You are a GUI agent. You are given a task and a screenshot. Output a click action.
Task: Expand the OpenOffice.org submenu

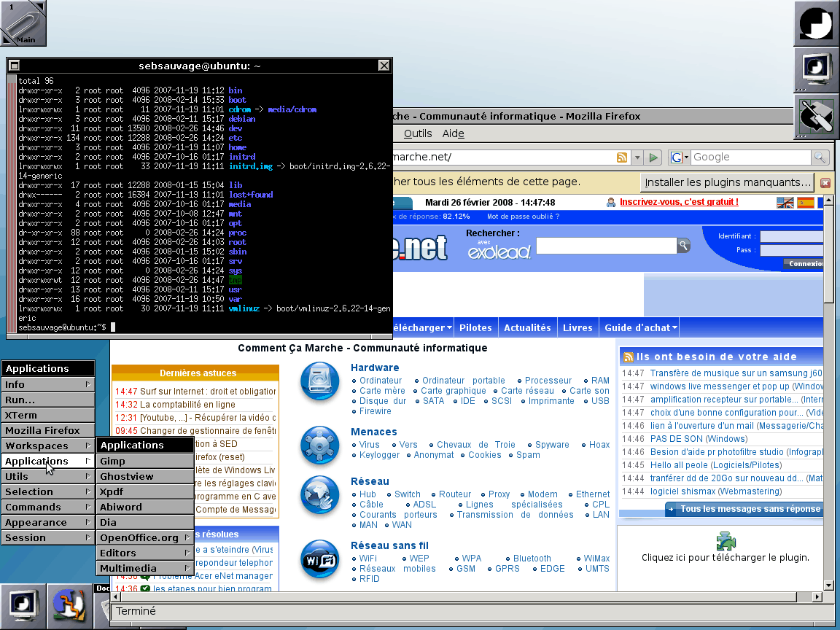(144, 537)
